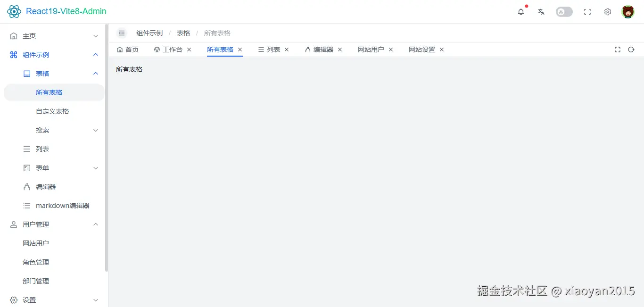This screenshot has width=644, height=307.
Task: Click the markdown编辑器 icon in the sidebar
Action: (x=27, y=206)
